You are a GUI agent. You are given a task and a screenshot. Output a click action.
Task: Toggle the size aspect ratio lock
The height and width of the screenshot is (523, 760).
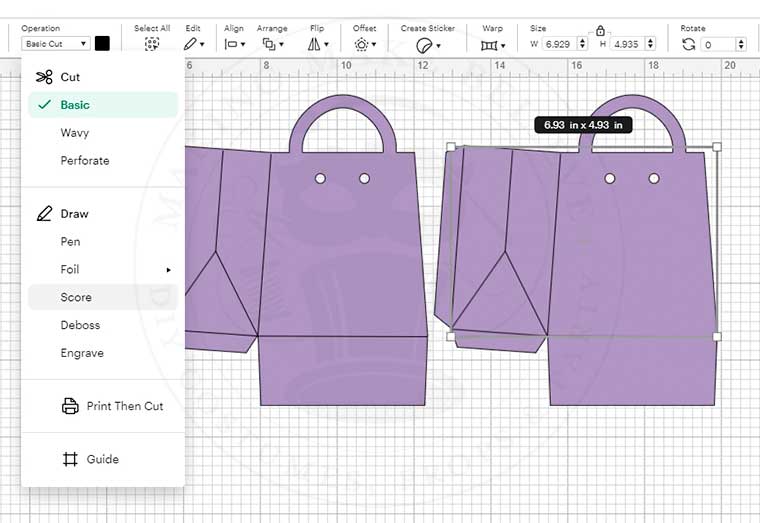pos(600,31)
